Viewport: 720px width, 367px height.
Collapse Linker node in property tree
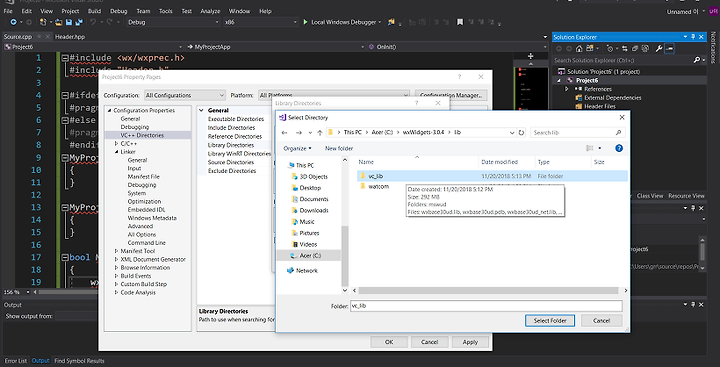coord(117,152)
